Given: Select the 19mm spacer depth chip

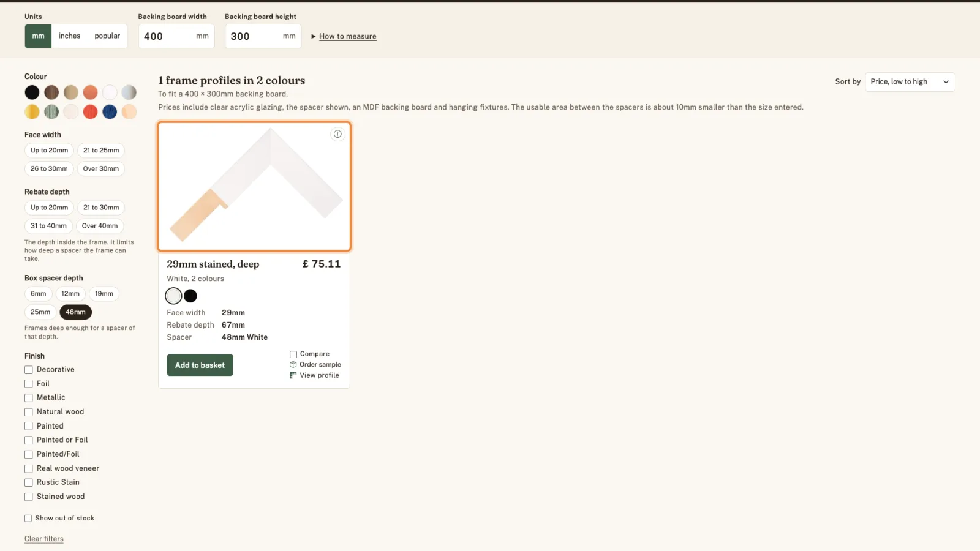Looking at the screenshot, I should tap(104, 294).
